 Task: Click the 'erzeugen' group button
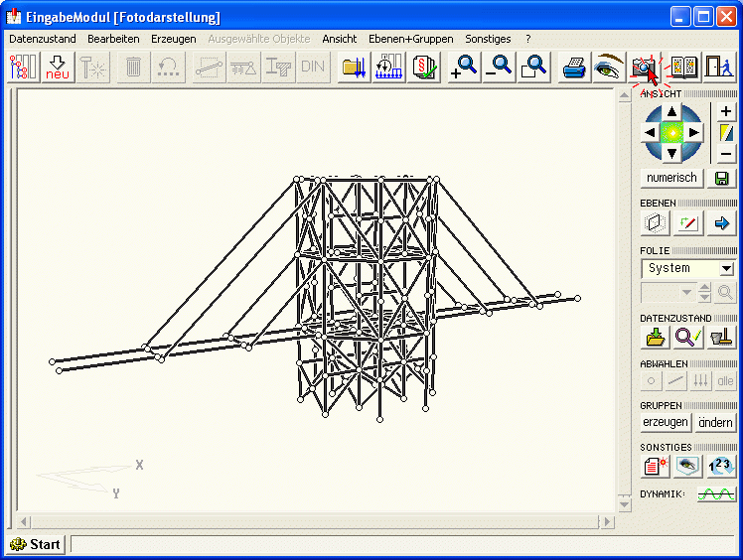click(x=666, y=422)
